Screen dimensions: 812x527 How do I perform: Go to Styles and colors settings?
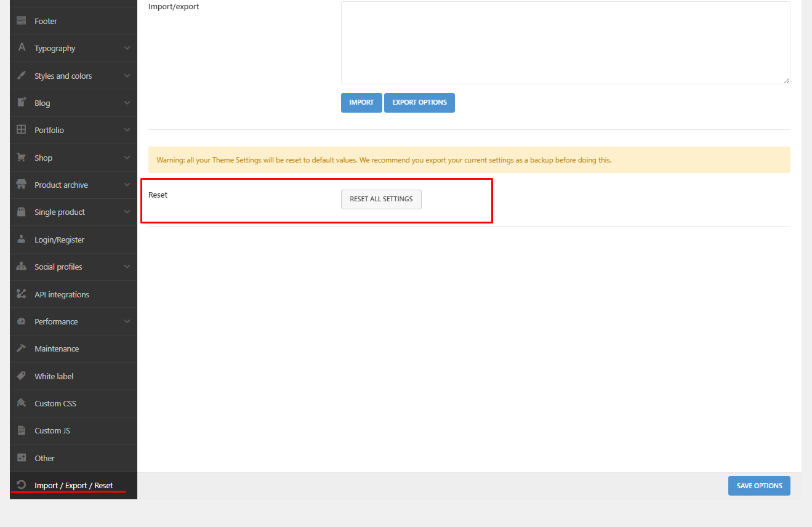click(73, 76)
